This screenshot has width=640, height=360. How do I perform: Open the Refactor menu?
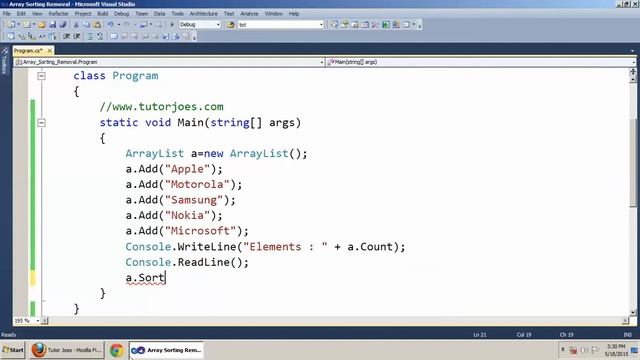[x=58, y=13]
